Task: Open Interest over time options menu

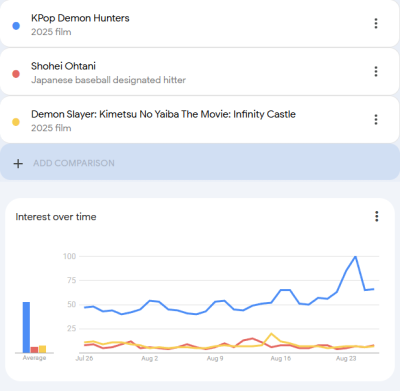Action: coord(377,216)
